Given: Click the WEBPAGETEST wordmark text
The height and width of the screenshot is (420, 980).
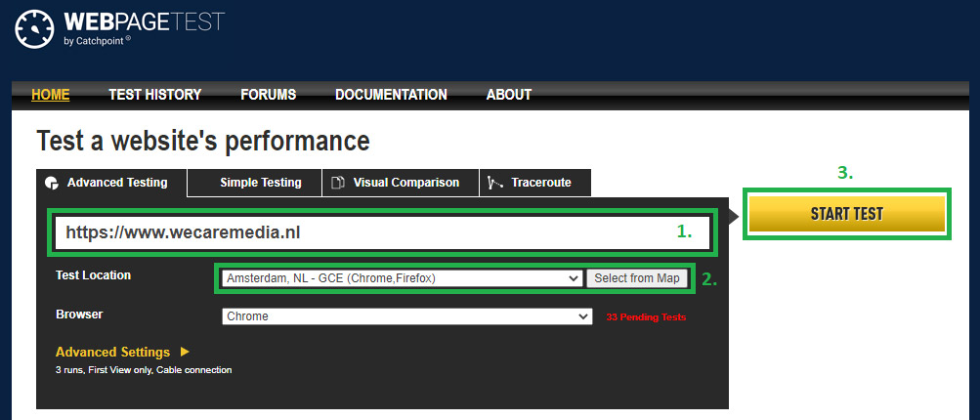Looking at the screenshot, I should (145, 21).
